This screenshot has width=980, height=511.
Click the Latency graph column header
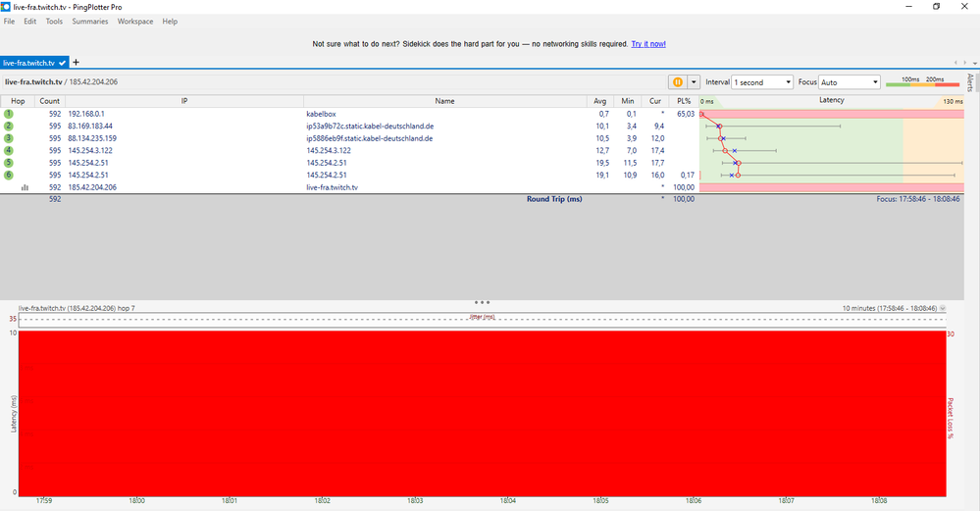[x=831, y=101]
